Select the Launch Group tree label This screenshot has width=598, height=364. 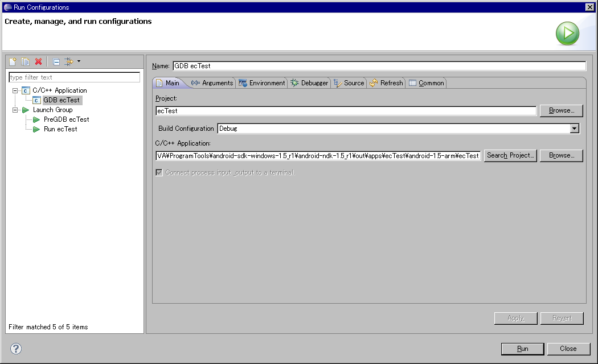[52, 110]
